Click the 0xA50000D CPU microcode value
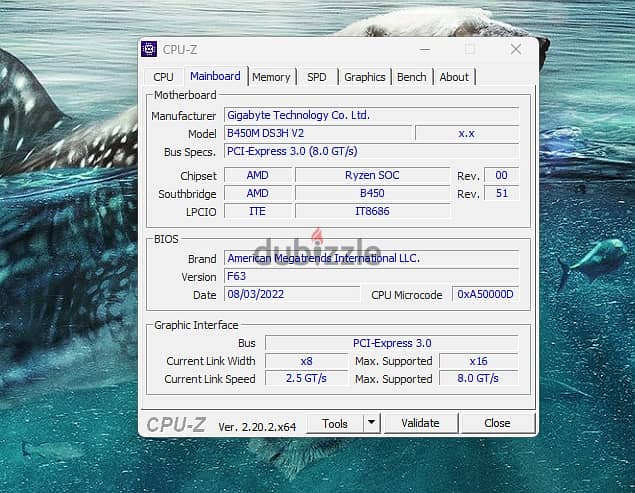Image resolution: width=635 pixels, height=493 pixels. (x=485, y=295)
